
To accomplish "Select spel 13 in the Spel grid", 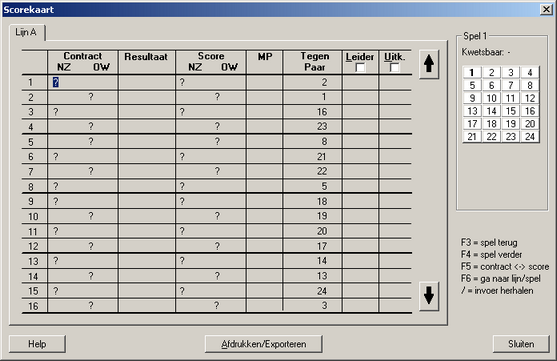I will tap(472, 111).
